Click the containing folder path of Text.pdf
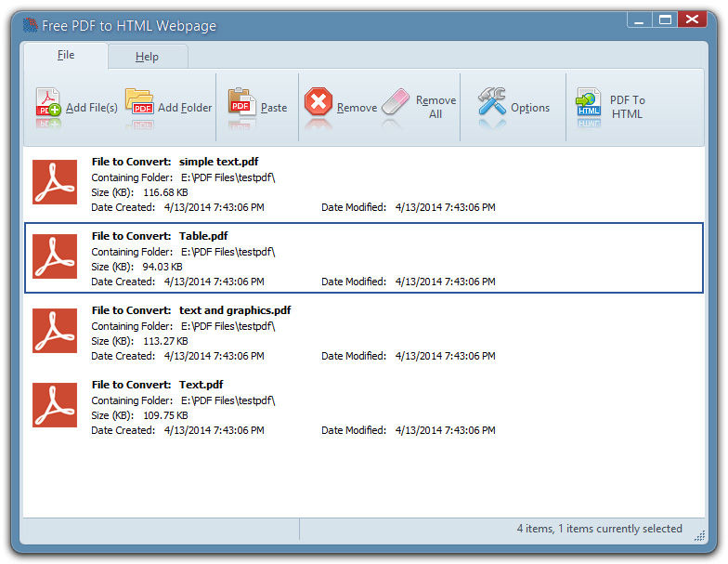The width and height of the screenshot is (728, 564). 228,400
